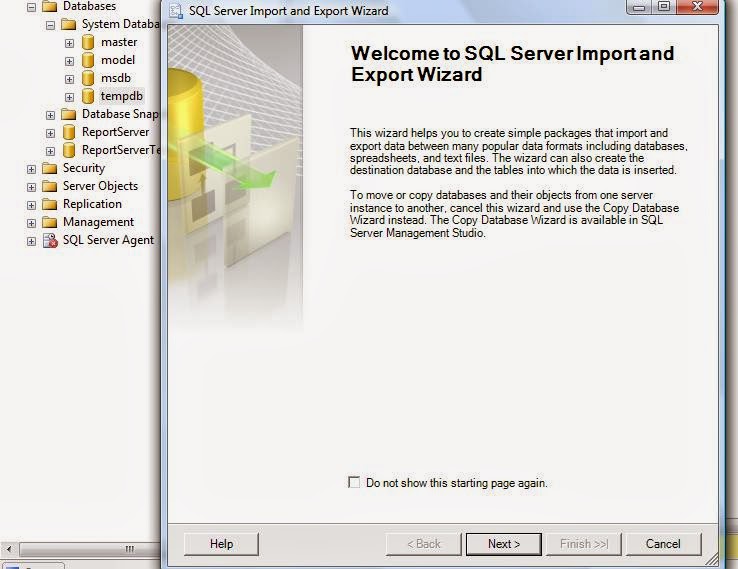Click the Help button
The image size is (738, 569).
(221, 544)
